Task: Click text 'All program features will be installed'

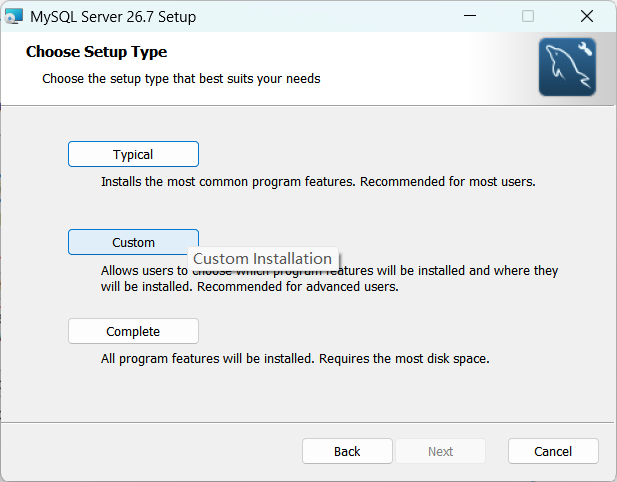Action: click(x=207, y=358)
